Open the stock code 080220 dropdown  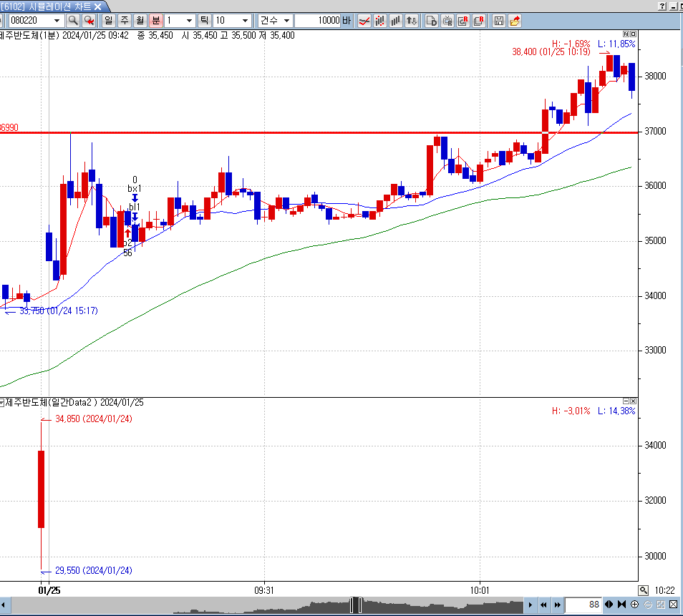click(57, 20)
